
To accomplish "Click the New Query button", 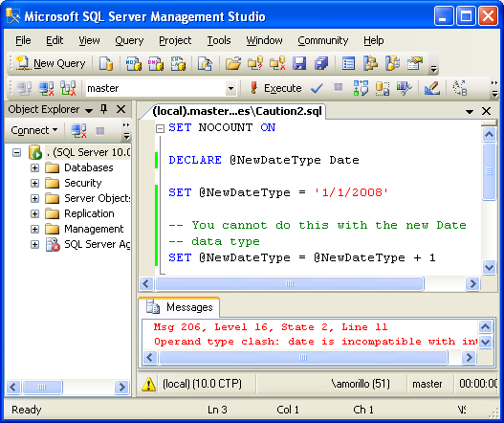I will pos(51,63).
